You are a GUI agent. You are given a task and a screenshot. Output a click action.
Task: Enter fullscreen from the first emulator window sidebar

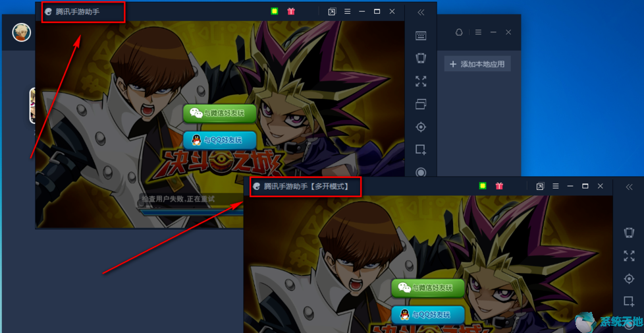(421, 81)
